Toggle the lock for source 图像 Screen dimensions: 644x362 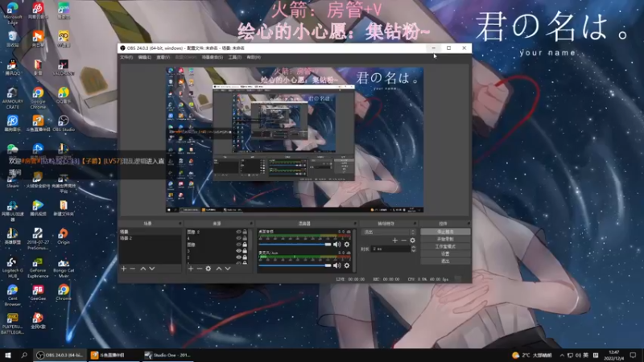pos(245,245)
